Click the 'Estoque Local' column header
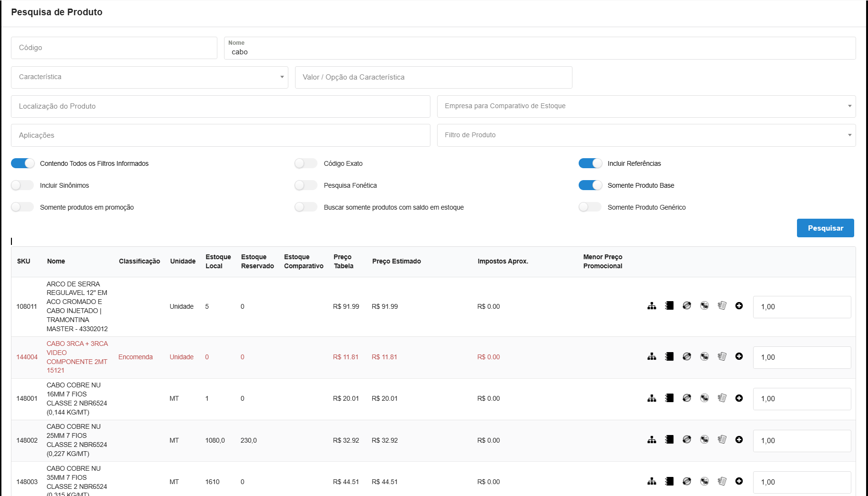This screenshot has height=496, width=868. (x=218, y=261)
